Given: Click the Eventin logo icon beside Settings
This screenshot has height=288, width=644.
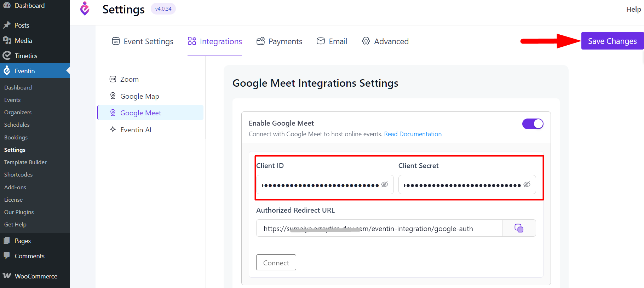Looking at the screenshot, I should click(x=85, y=9).
